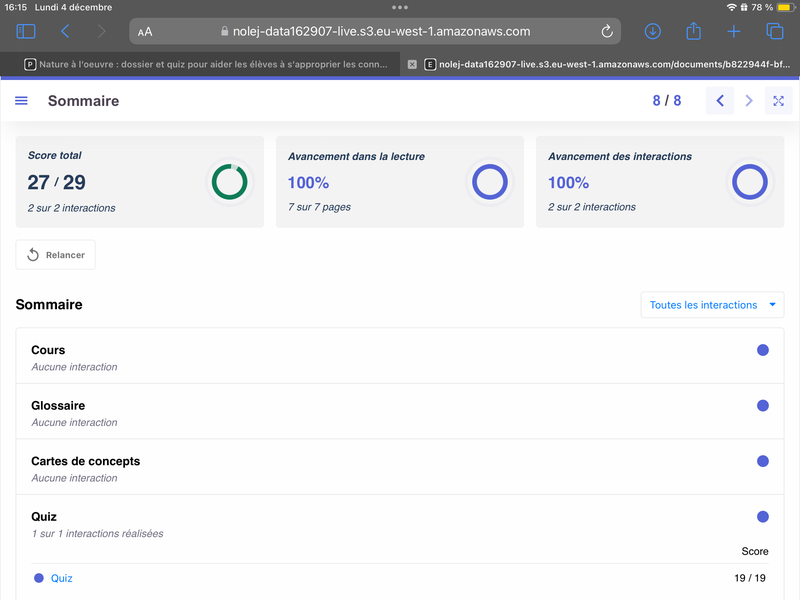The image size is (800, 600).
Task: Click Safari downloads icon
Action: (x=652, y=32)
